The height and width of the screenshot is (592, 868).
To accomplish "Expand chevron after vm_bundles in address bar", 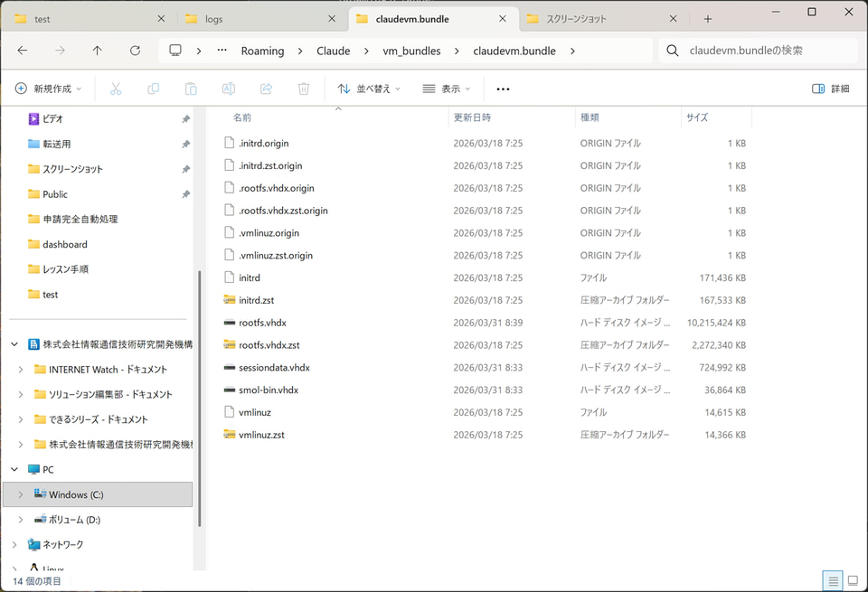I will point(457,51).
